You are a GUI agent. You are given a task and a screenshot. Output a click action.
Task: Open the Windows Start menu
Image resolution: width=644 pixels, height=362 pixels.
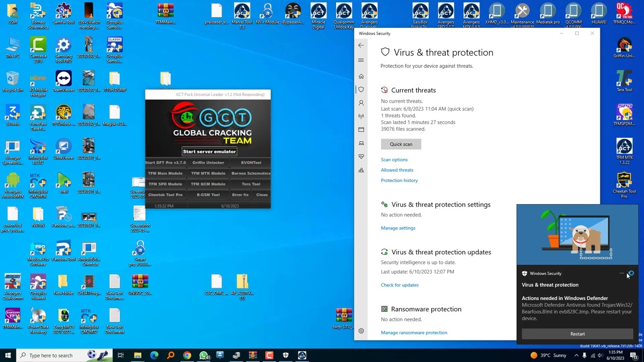point(8,355)
